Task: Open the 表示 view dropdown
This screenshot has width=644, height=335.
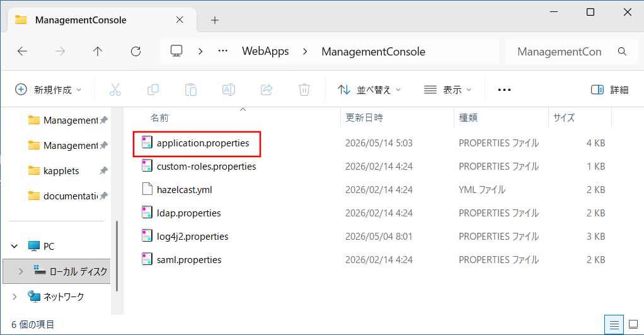Action: click(x=447, y=90)
